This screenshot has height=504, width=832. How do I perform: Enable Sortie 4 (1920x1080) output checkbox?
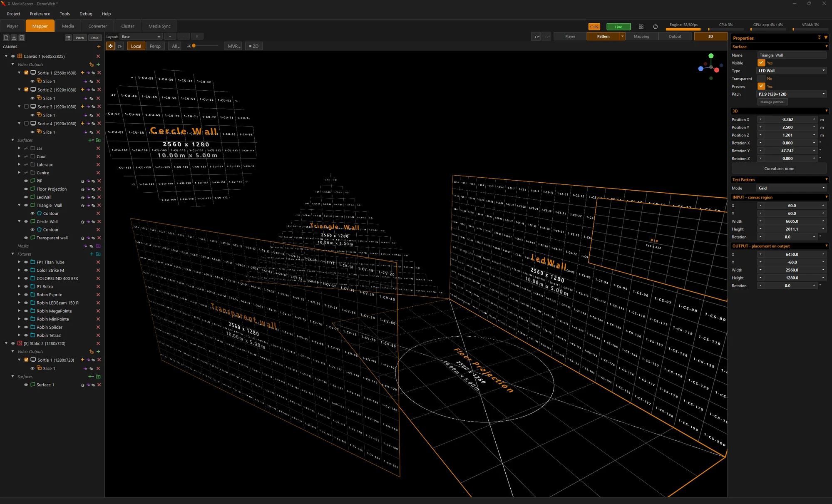tap(26, 124)
